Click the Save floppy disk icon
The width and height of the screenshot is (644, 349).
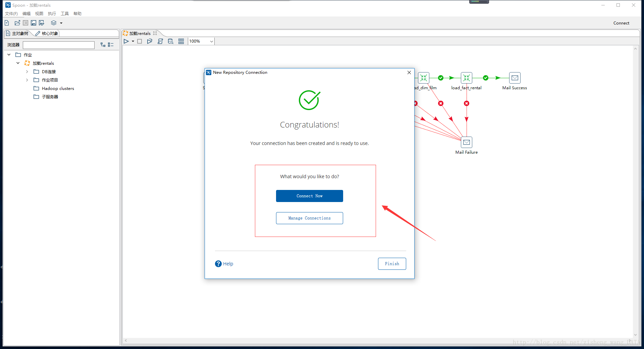(34, 23)
